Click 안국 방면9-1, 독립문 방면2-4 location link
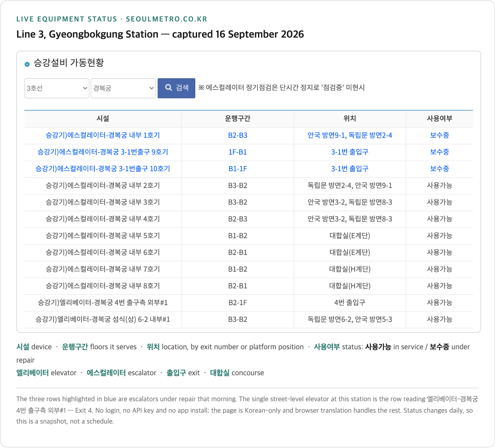 pos(350,135)
